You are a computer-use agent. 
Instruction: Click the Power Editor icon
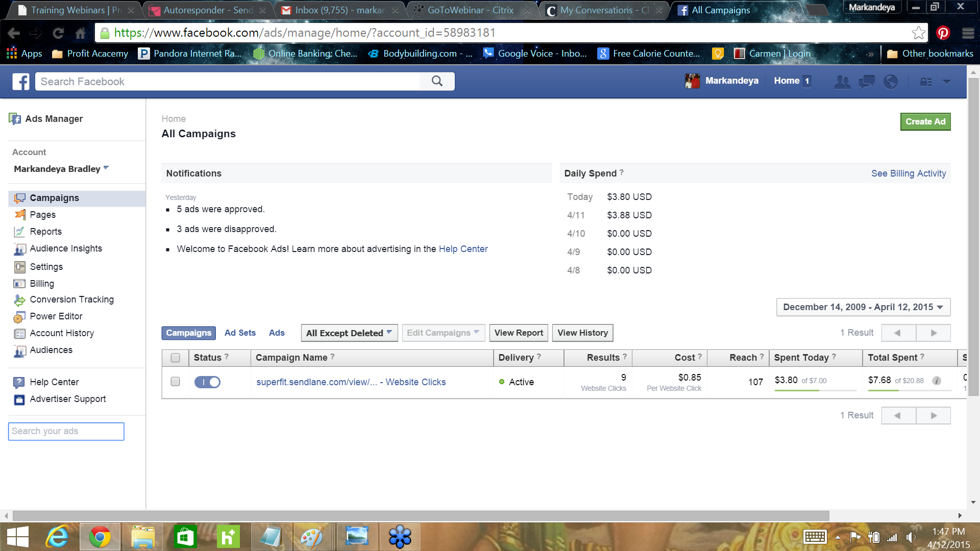[19, 317]
